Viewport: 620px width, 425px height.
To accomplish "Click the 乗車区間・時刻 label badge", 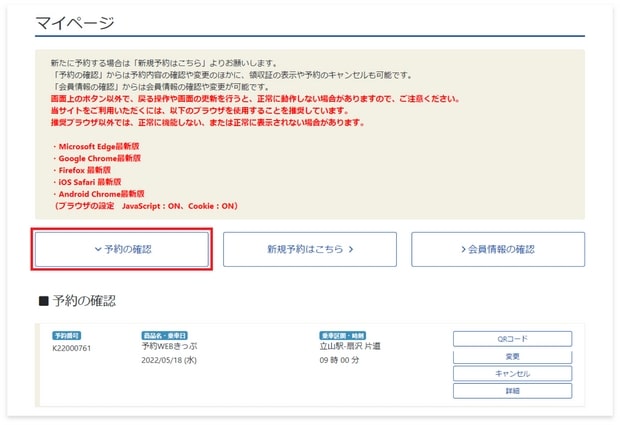I will click(342, 336).
